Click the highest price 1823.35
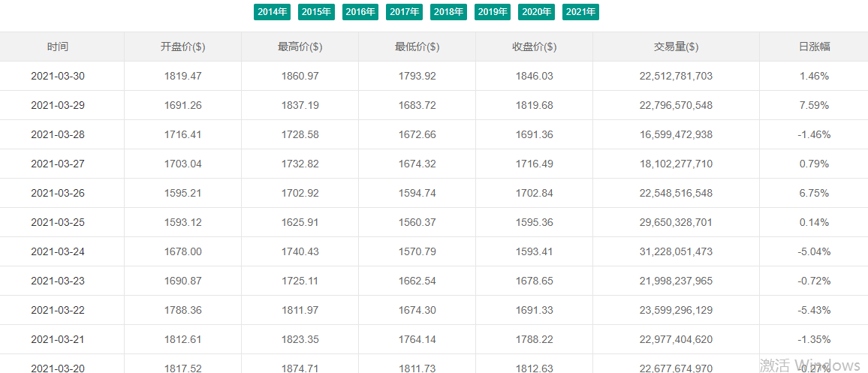This screenshot has width=868, height=373. pyautogui.click(x=300, y=339)
